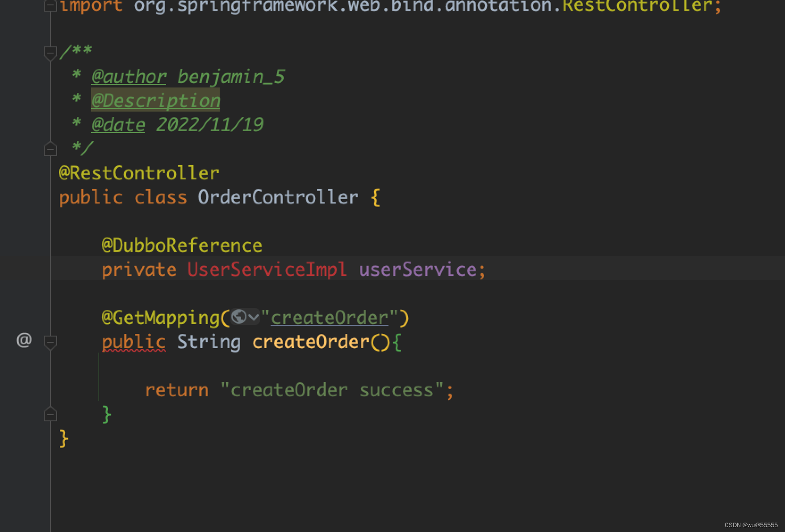Click the RestController import class name
The height and width of the screenshot is (532, 785).
click(x=637, y=6)
